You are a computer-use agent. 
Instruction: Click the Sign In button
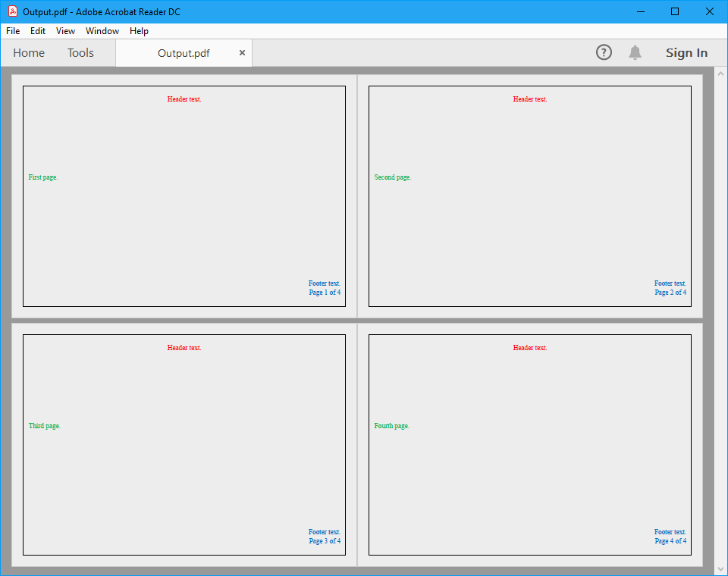[686, 52]
